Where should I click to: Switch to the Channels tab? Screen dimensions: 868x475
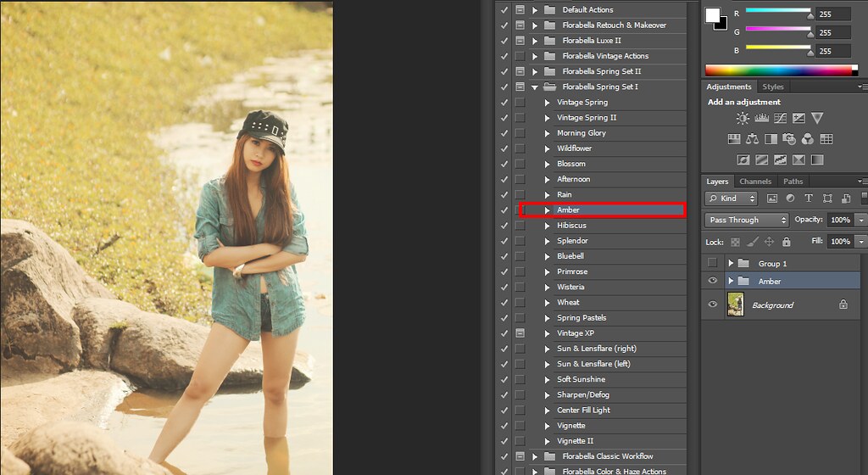tap(754, 182)
